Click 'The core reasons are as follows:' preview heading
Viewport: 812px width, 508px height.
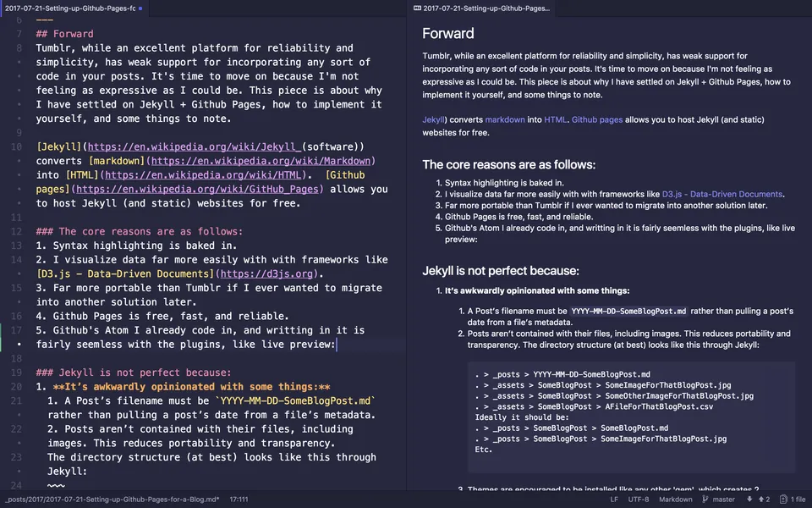tap(508, 165)
